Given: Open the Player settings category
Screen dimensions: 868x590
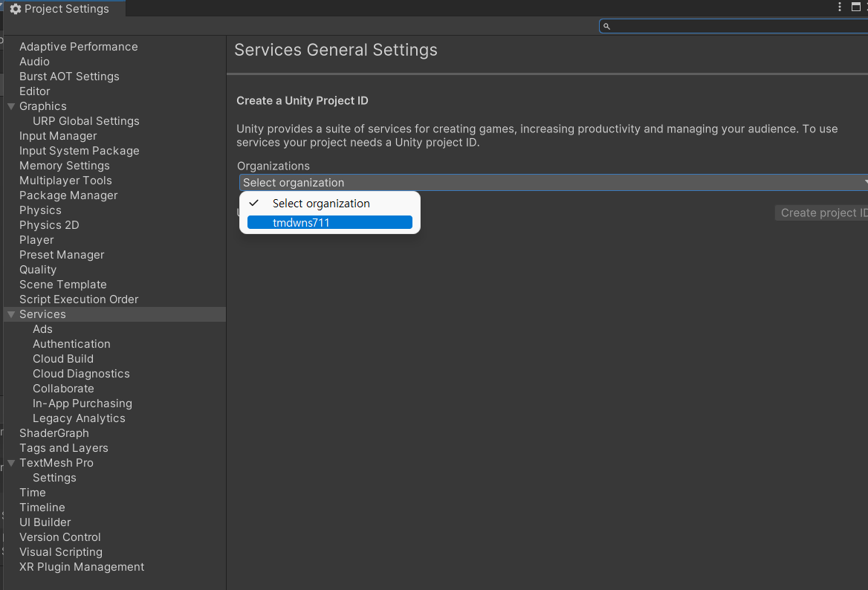Looking at the screenshot, I should click(x=36, y=240).
